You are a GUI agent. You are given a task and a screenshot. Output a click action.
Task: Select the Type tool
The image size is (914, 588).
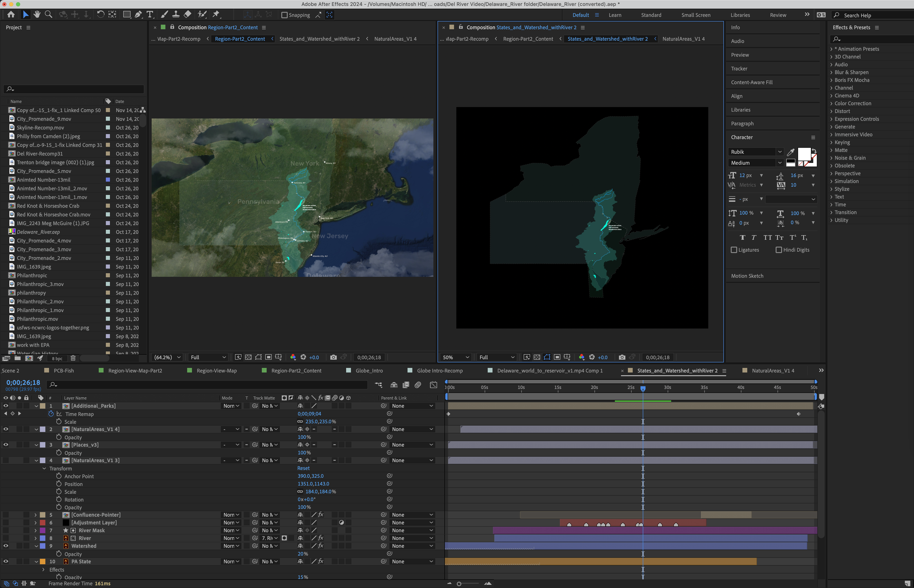pyautogui.click(x=150, y=15)
